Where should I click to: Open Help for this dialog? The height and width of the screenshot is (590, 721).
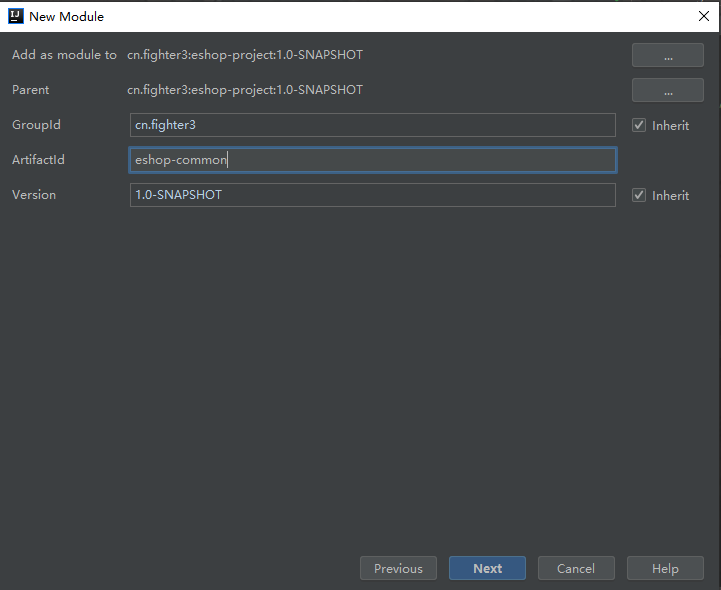(x=665, y=568)
